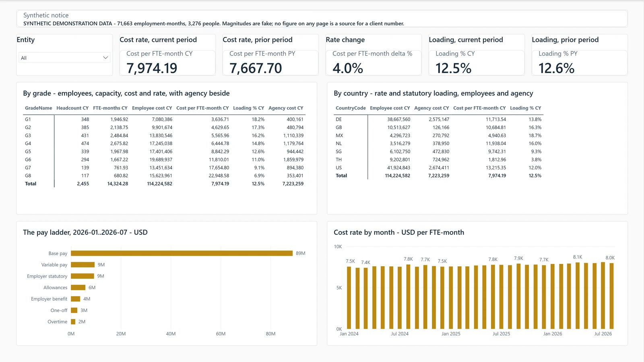Click the Jan 2024 column in cost rate chart

pos(349,298)
